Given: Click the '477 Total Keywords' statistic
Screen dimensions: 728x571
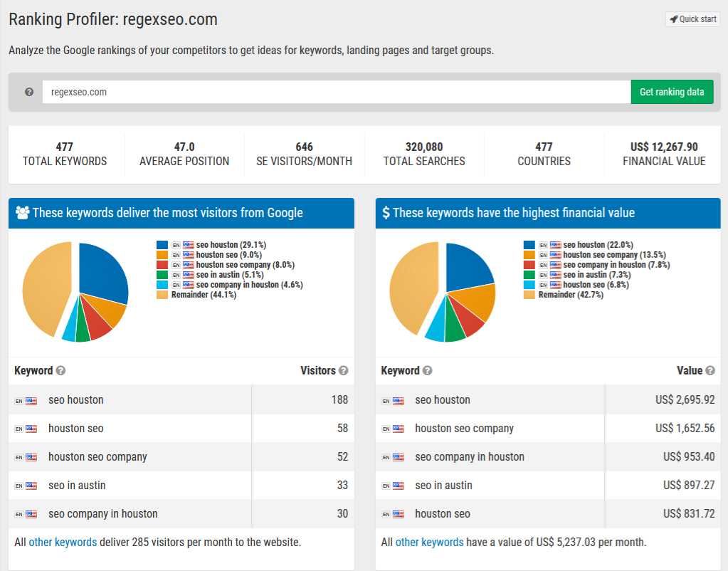Looking at the screenshot, I should 65,154.
